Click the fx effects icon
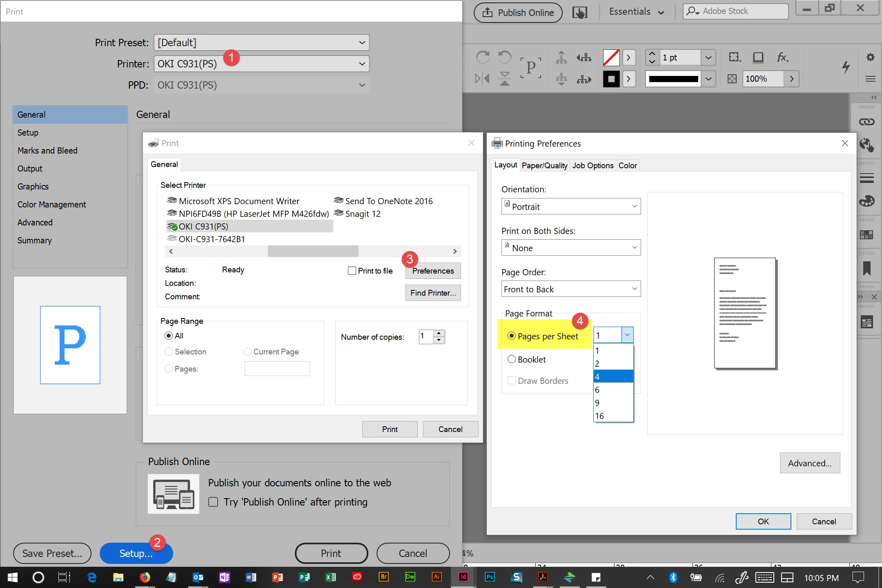The image size is (882, 588). (782, 58)
